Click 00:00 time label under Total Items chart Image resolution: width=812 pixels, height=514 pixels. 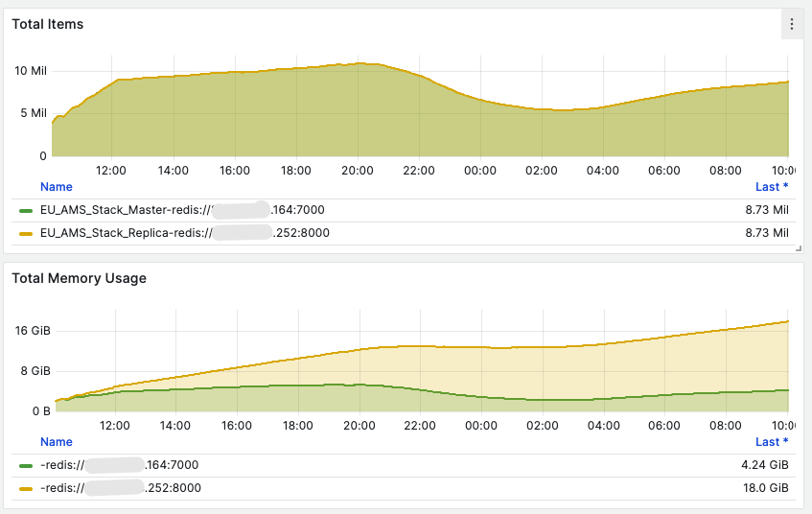tap(480, 171)
